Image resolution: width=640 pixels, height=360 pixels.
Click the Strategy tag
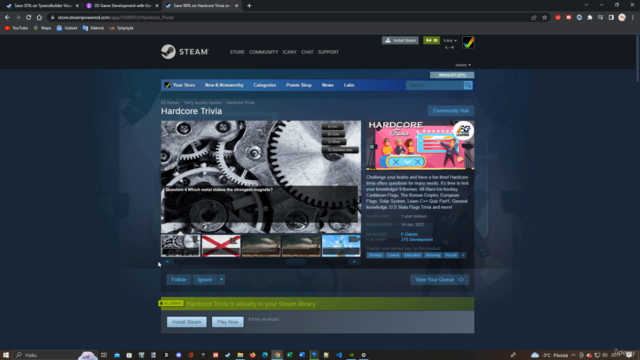[375, 255]
